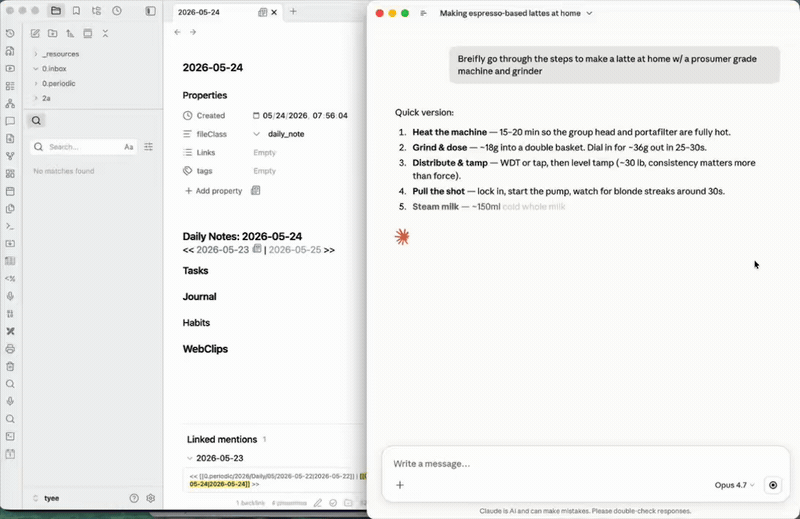Click the ribbon history clock icon
This screenshot has width=800, height=519.
10,34
